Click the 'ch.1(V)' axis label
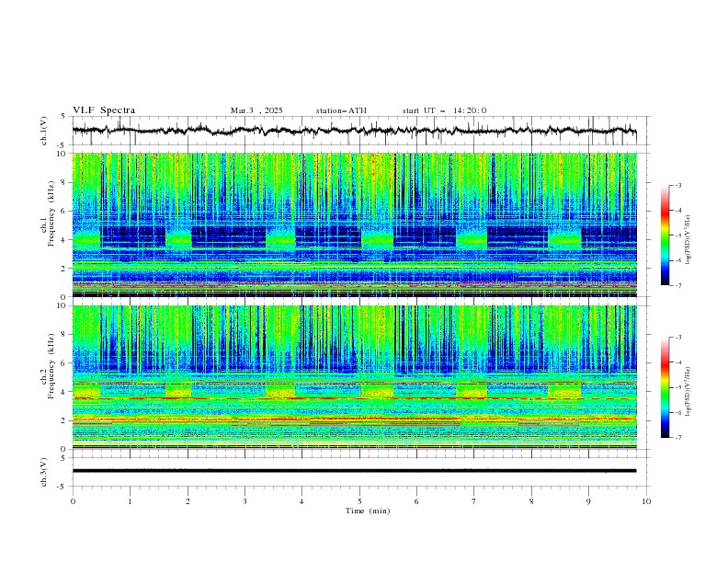 (44, 131)
